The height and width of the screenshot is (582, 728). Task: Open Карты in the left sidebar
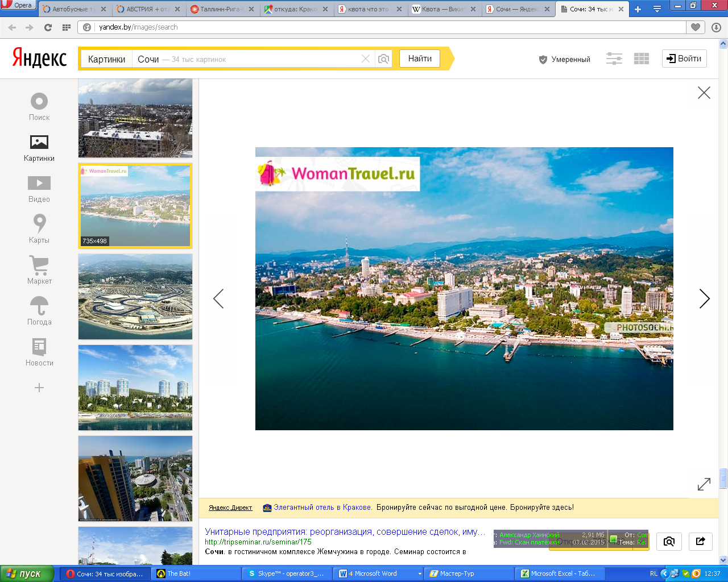(39, 228)
